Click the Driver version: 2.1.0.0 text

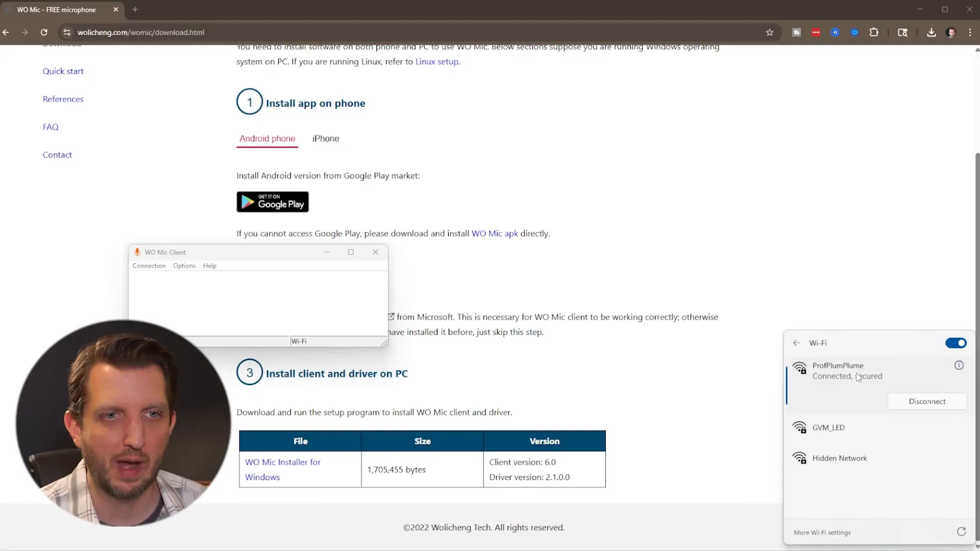point(529,478)
